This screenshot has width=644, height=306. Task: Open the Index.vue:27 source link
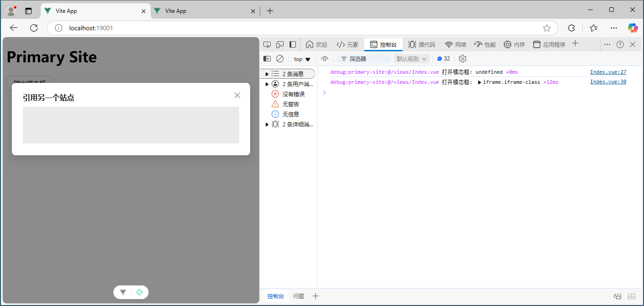[608, 72]
